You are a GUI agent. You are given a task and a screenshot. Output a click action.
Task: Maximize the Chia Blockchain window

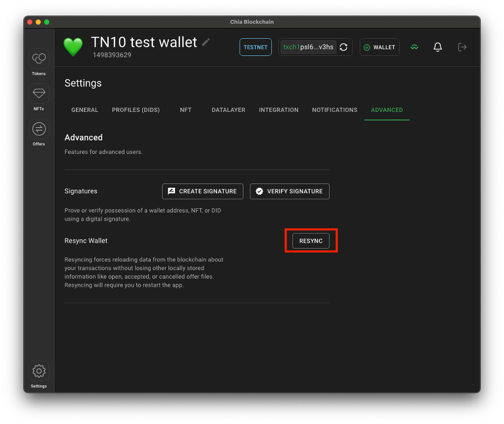click(x=47, y=22)
